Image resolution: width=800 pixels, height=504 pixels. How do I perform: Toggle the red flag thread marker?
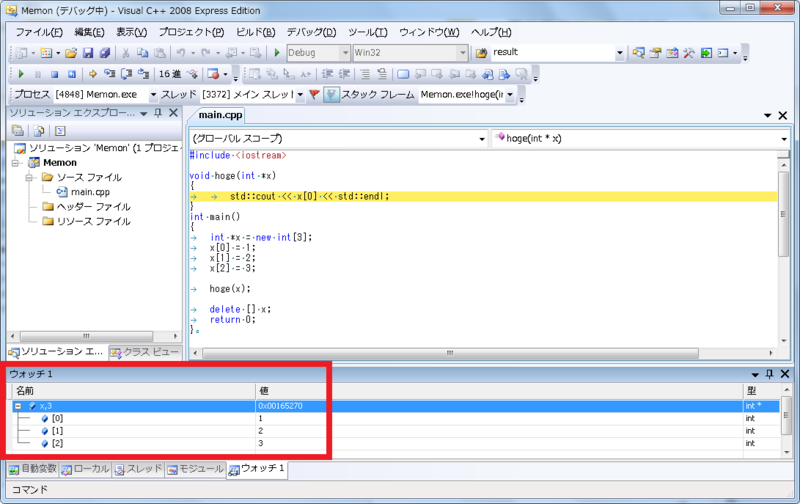coord(314,95)
